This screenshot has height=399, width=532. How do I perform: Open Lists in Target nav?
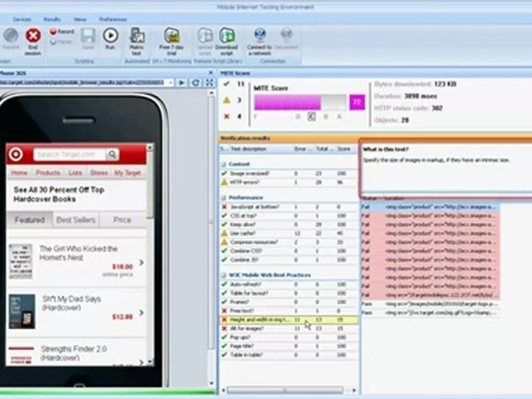click(75, 173)
